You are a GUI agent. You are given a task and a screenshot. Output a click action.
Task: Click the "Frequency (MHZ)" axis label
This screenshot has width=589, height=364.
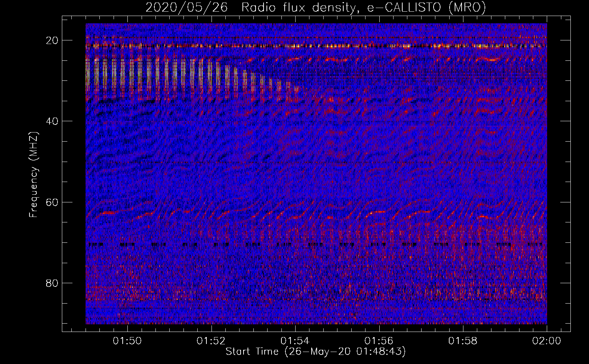pyautogui.click(x=33, y=175)
